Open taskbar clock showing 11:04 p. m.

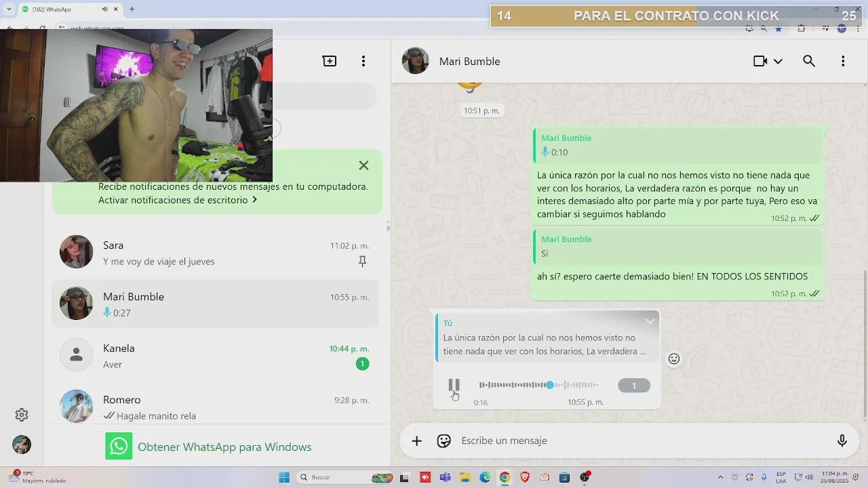tap(835, 477)
